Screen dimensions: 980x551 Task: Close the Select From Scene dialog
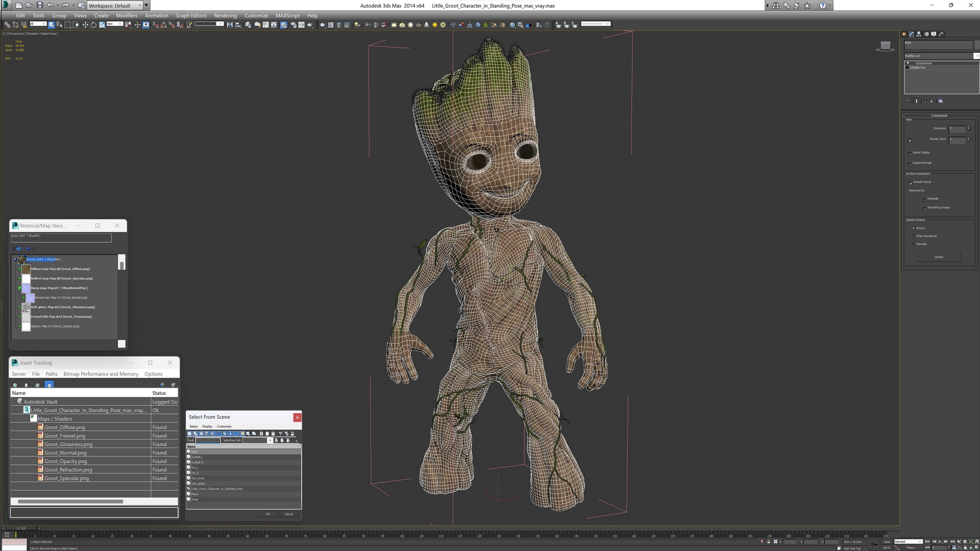[x=297, y=417]
